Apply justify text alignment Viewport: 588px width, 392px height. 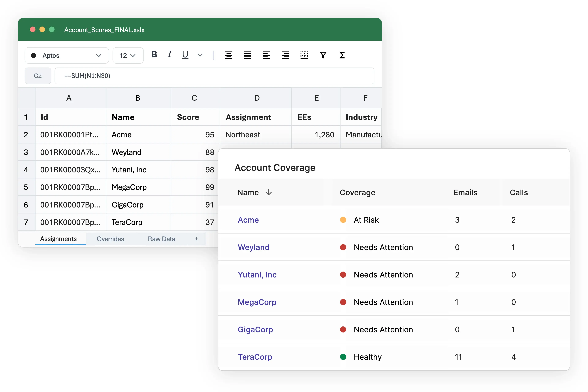coord(247,55)
